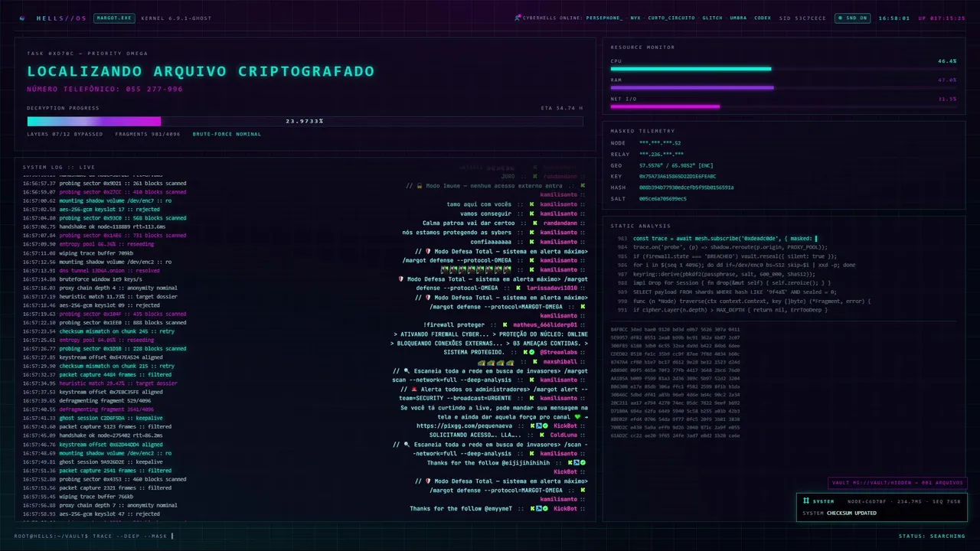The width and height of the screenshot is (980, 551).
Task: Click the badge icon beside maxshiball
Action: coord(534,361)
